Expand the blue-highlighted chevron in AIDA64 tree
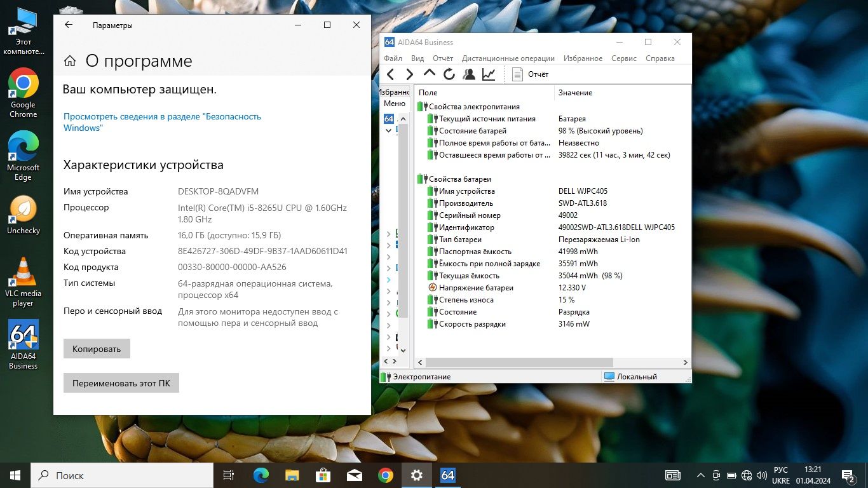Viewport: 868px width, 488px height. pyautogui.click(x=389, y=280)
